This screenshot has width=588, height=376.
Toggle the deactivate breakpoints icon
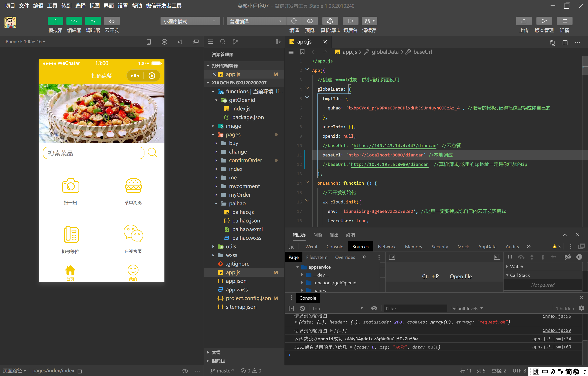click(568, 257)
